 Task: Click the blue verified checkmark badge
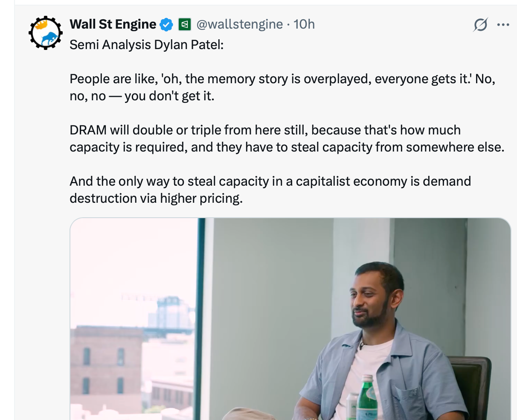click(x=166, y=25)
